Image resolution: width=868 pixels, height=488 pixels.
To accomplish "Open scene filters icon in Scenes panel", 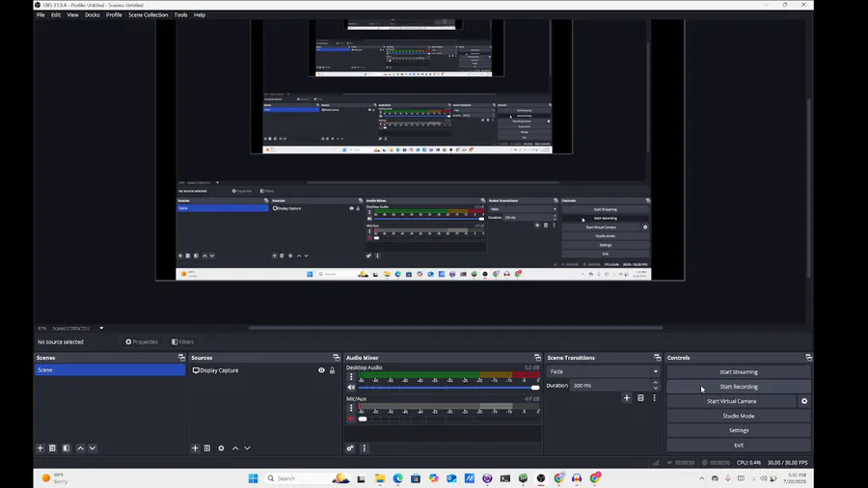I will point(66,448).
